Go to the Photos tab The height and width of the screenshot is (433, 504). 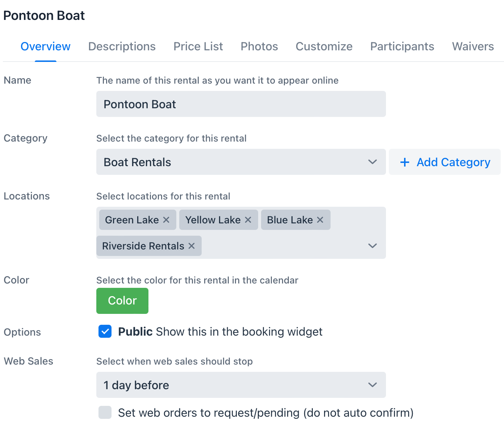point(259,46)
